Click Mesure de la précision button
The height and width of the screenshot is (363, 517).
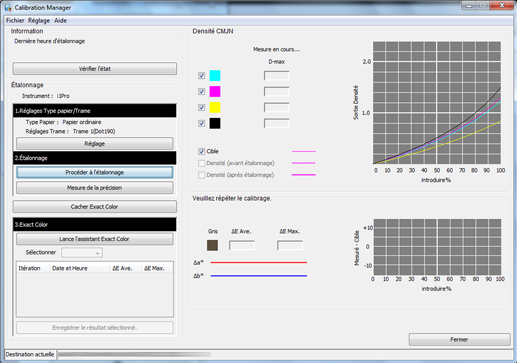point(95,188)
